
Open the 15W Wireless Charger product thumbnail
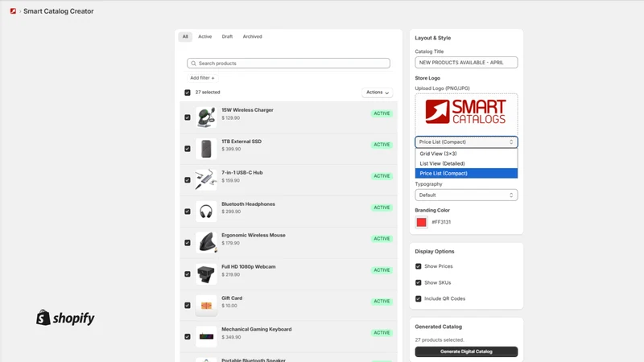coord(206,117)
